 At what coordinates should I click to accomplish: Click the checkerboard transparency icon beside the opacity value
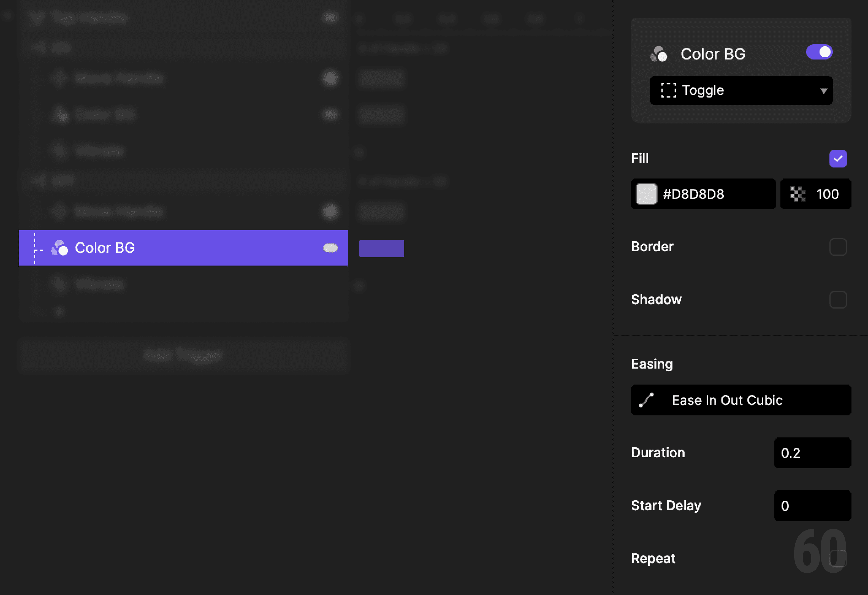click(x=798, y=194)
